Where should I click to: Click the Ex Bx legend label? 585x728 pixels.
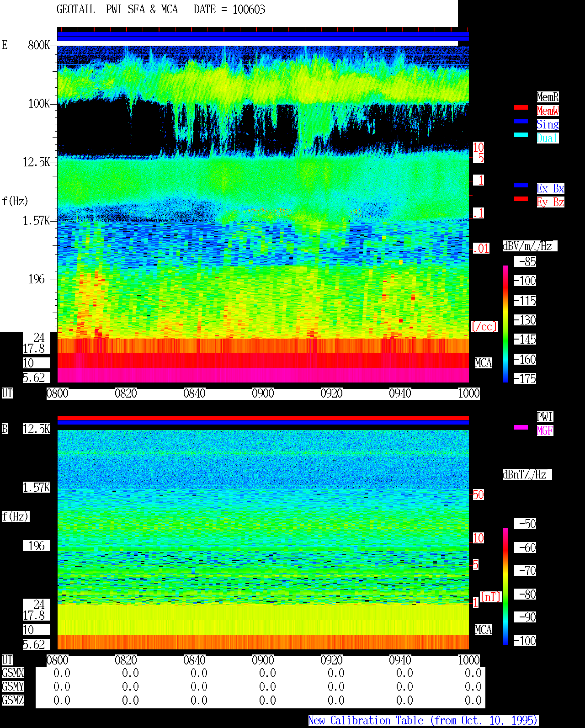coord(550,188)
